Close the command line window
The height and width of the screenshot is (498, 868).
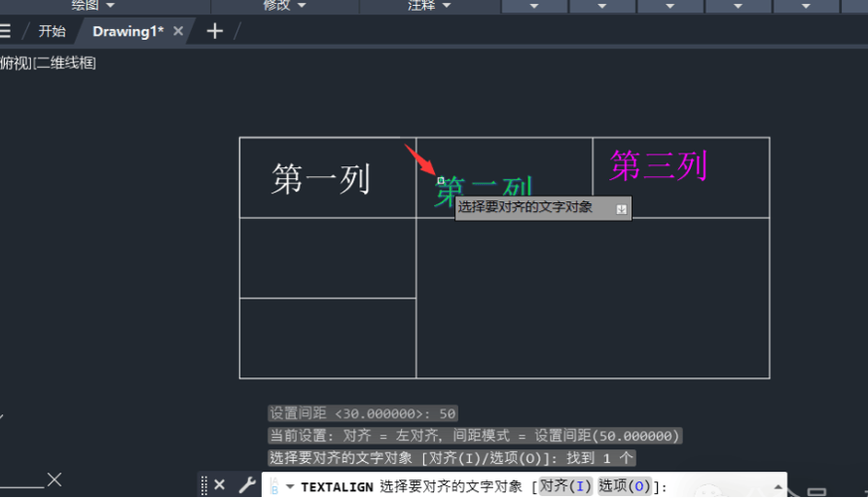pyautogui.click(x=219, y=485)
